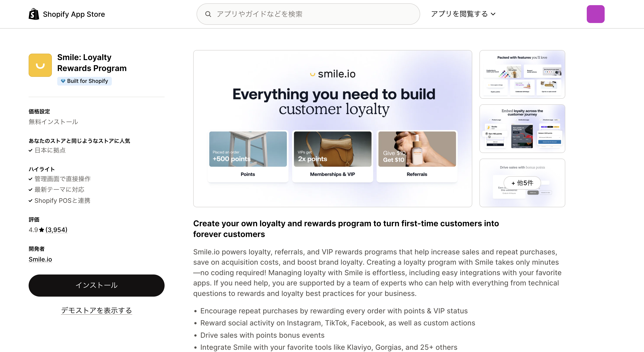Click the checkmark beside 管理画面で直接操作
The height and width of the screenshot is (352, 644).
tap(30, 179)
